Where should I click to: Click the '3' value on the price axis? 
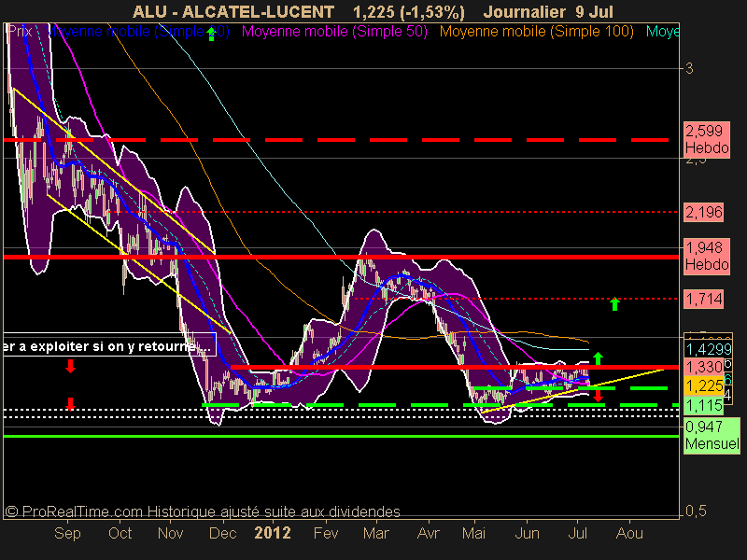pyautogui.click(x=689, y=68)
